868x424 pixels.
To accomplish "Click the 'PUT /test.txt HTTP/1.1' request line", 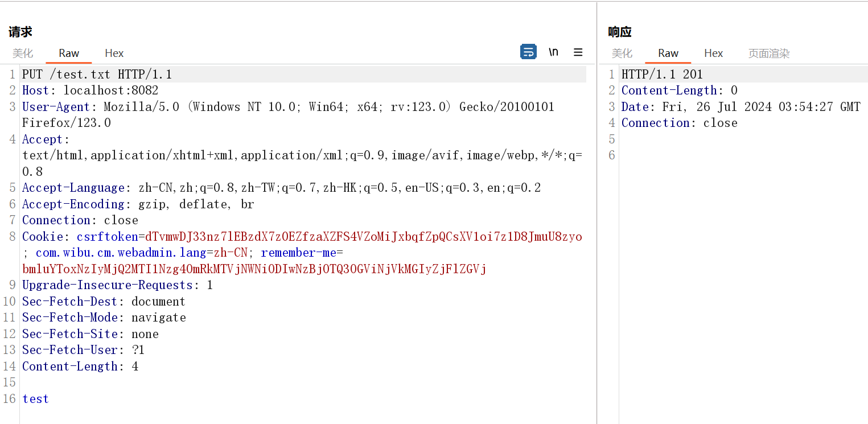I will [x=97, y=74].
